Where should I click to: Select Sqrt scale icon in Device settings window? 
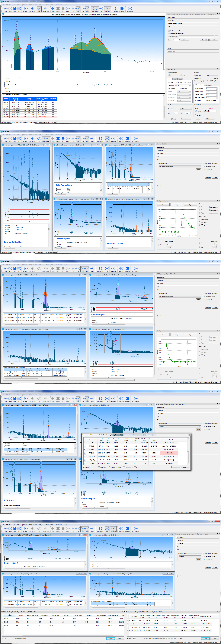83,9
